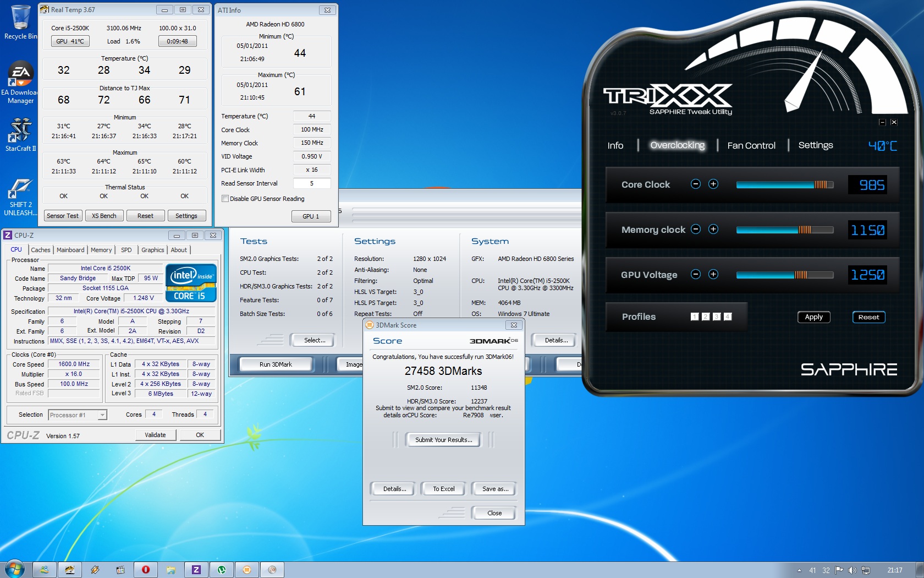The height and width of the screenshot is (578, 924).
Task: Open Media Player Classic taskbar icon
Action: (120, 570)
